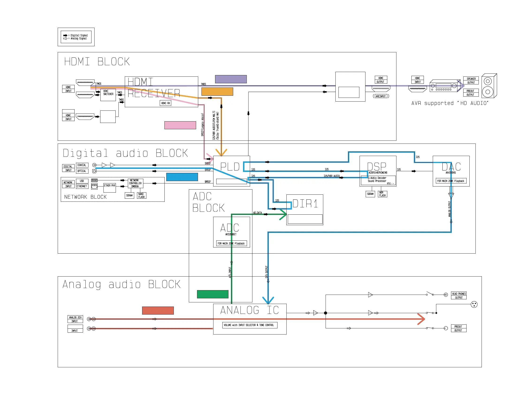Click the blue color legend rectangle
Viewport: 532px width, 395px height.
pos(182,177)
